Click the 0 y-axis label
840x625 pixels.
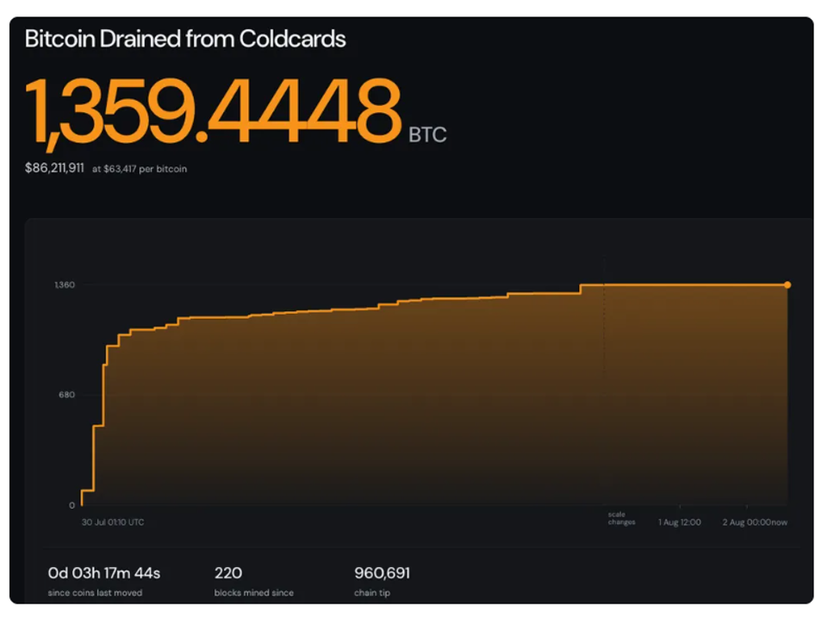[72, 505]
